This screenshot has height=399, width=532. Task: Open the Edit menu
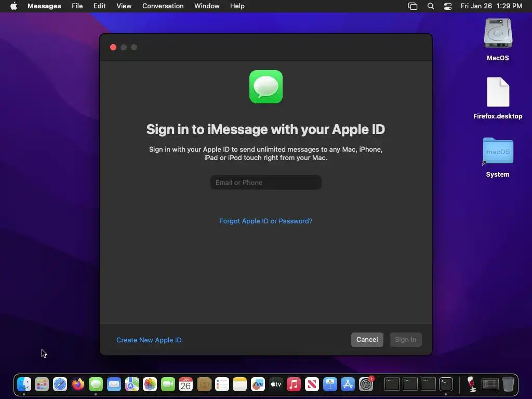pyautogui.click(x=99, y=6)
